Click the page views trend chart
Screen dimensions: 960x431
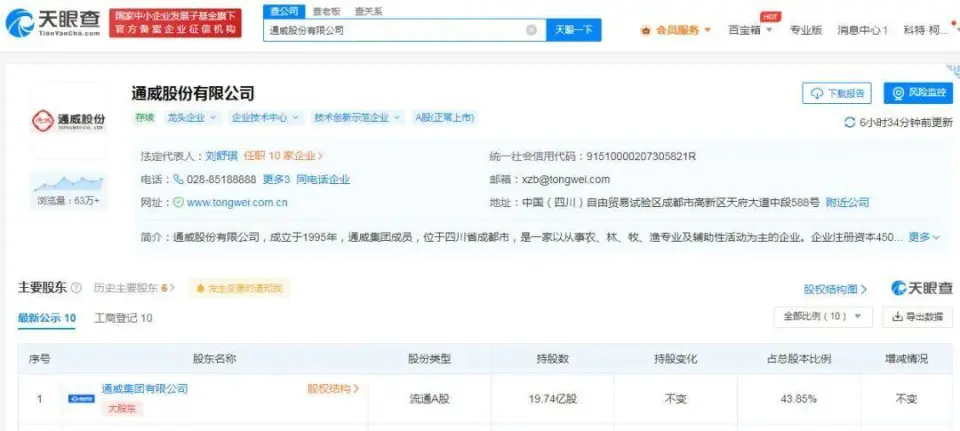click(x=68, y=184)
